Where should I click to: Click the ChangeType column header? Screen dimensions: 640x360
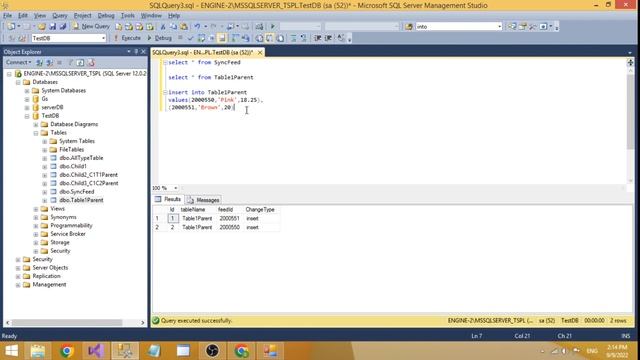[x=260, y=210]
